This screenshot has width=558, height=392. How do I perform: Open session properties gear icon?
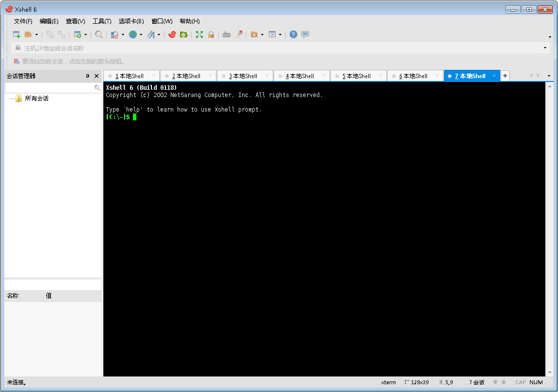click(78, 34)
